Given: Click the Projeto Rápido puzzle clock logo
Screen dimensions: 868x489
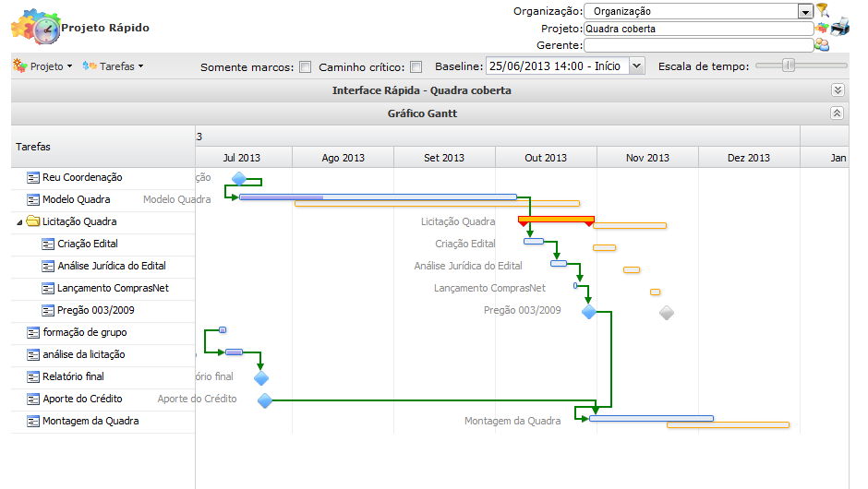Looking at the screenshot, I should 35,28.
